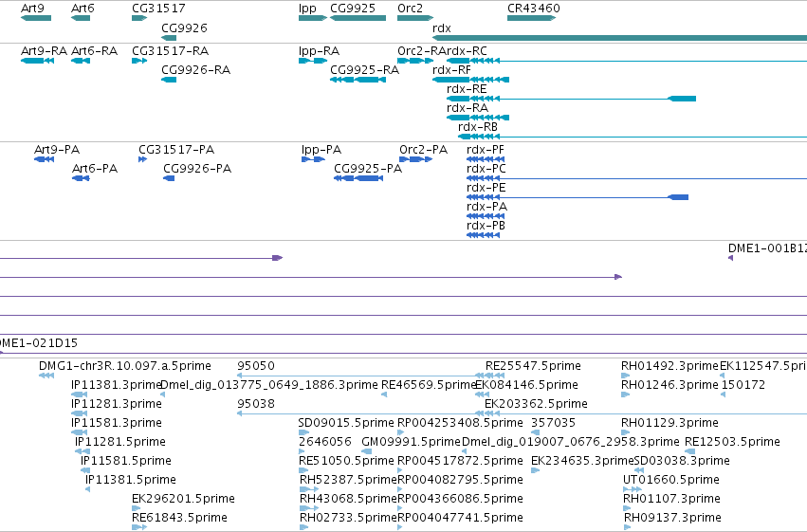
Task: Select the DME1-001B12 clone marker
Action: coord(730,258)
